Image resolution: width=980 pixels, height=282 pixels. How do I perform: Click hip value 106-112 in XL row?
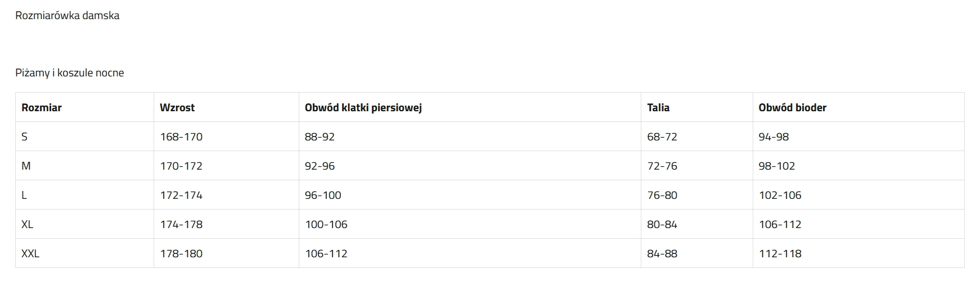click(780, 224)
